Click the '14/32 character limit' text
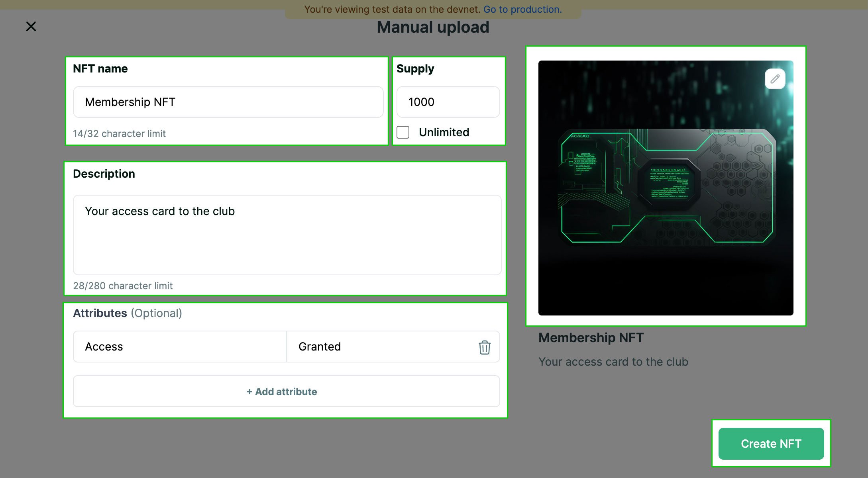Screen dimensions: 868x478 (x=119, y=133)
